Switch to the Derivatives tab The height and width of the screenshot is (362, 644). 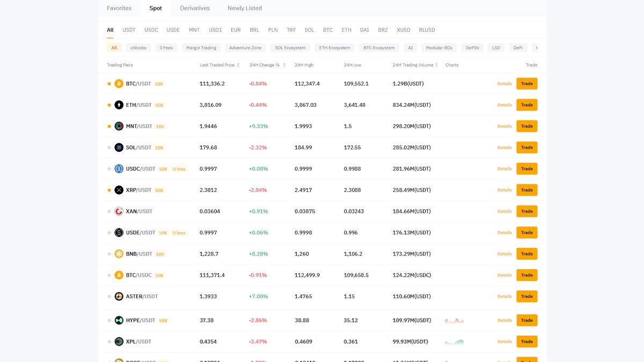click(195, 8)
